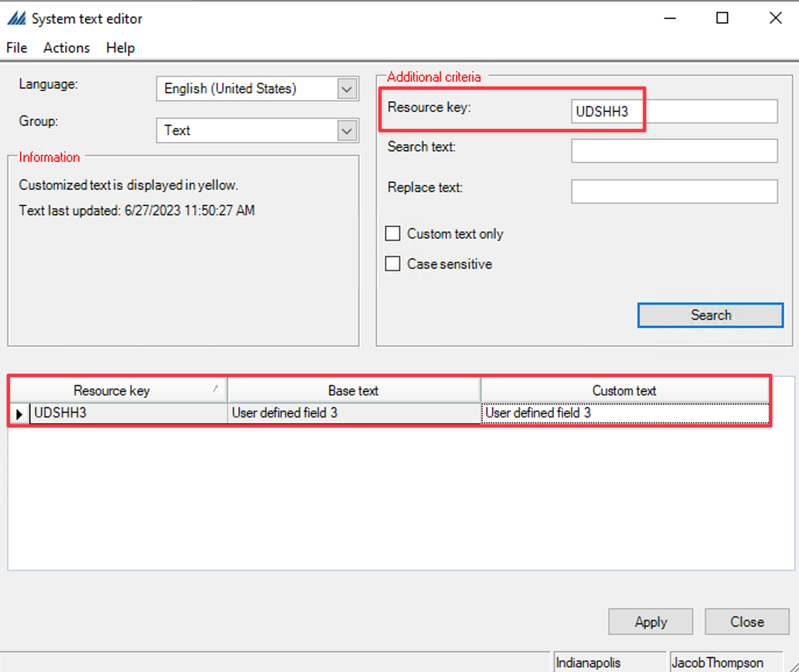
Task: Click the row selector arrow beside UDSHH3
Action: [19, 413]
